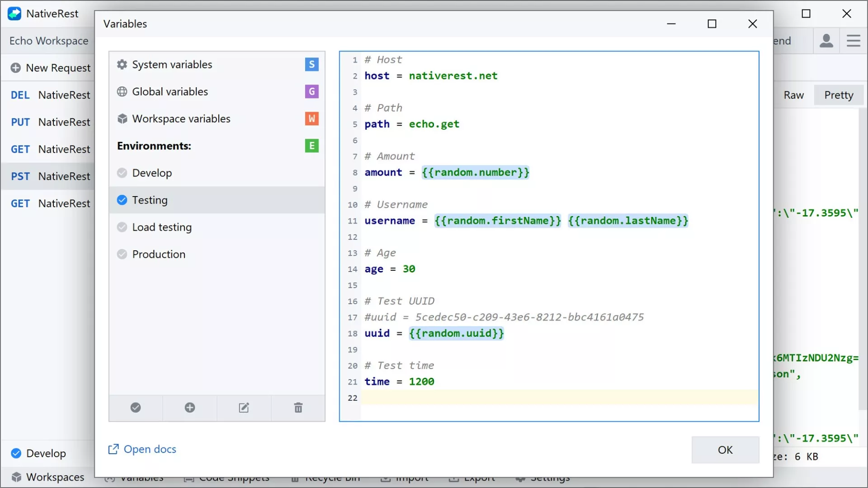
Task: Click the green E environments badge
Action: pos(311,146)
